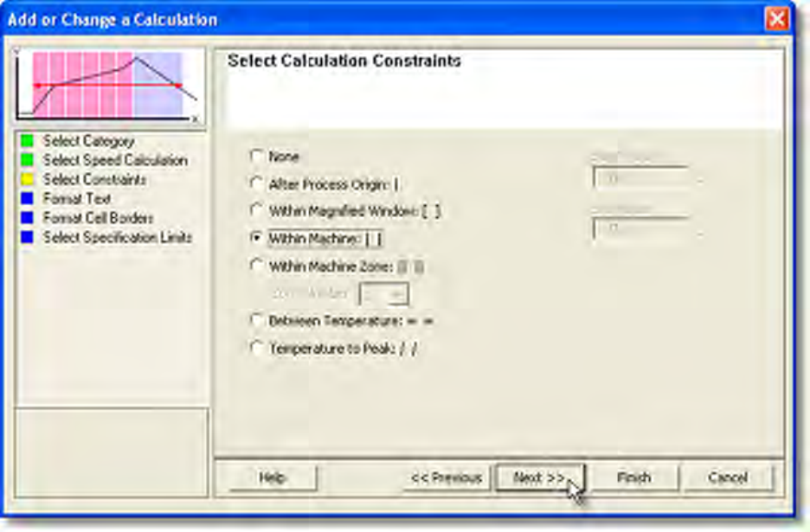810x532 pixels.
Task: Click blue square beside Select Specification Limits
Action: 27,237
